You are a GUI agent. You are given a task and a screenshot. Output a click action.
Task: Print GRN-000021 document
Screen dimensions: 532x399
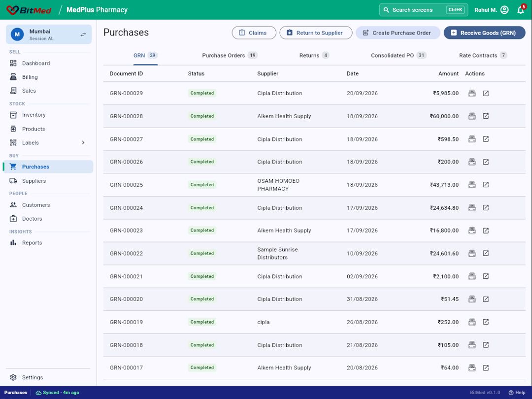472,276
